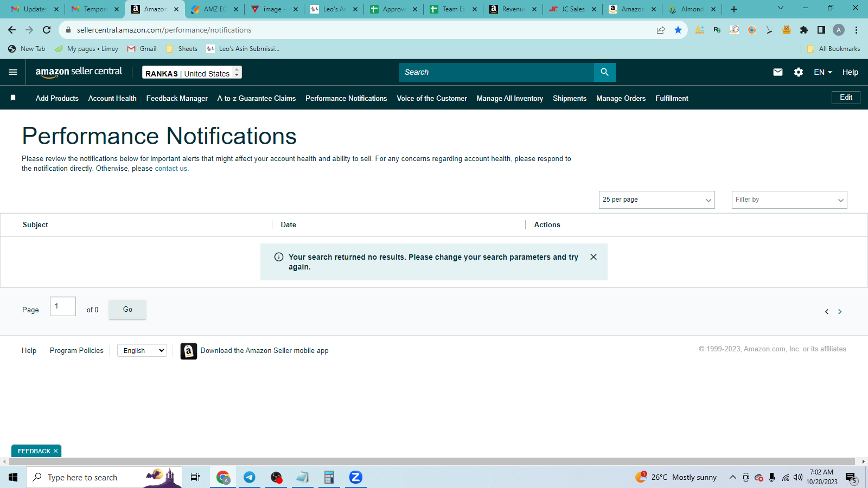This screenshot has width=868, height=488.
Task: Show hidden system tray icons
Action: [732, 477]
